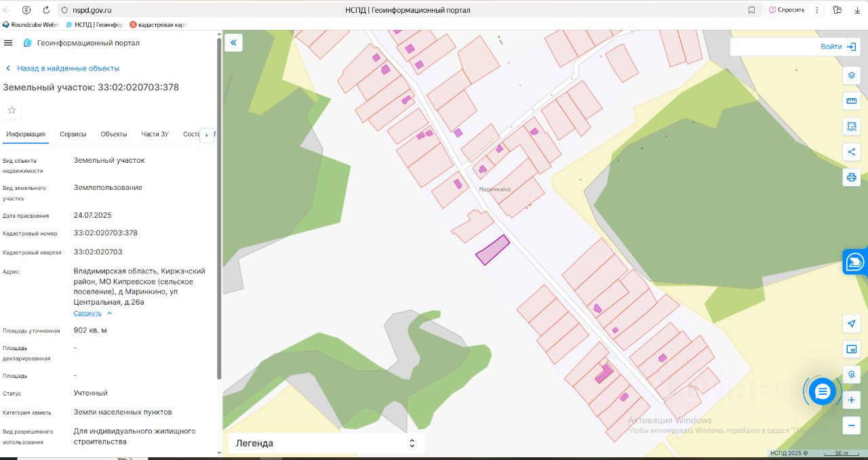Click the НСПД 2025 copyright text

point(789,453)
